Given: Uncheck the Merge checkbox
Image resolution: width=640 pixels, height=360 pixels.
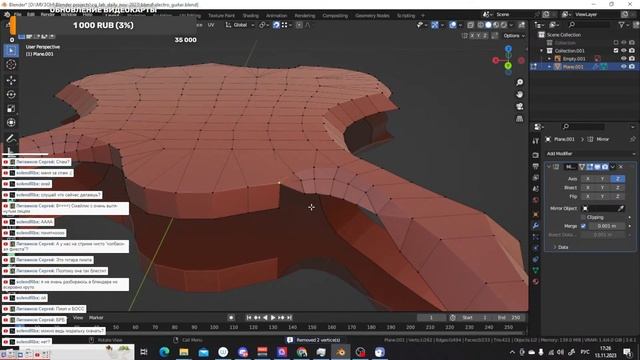Looking at the screenshot, I should click(x=583, y=226).
